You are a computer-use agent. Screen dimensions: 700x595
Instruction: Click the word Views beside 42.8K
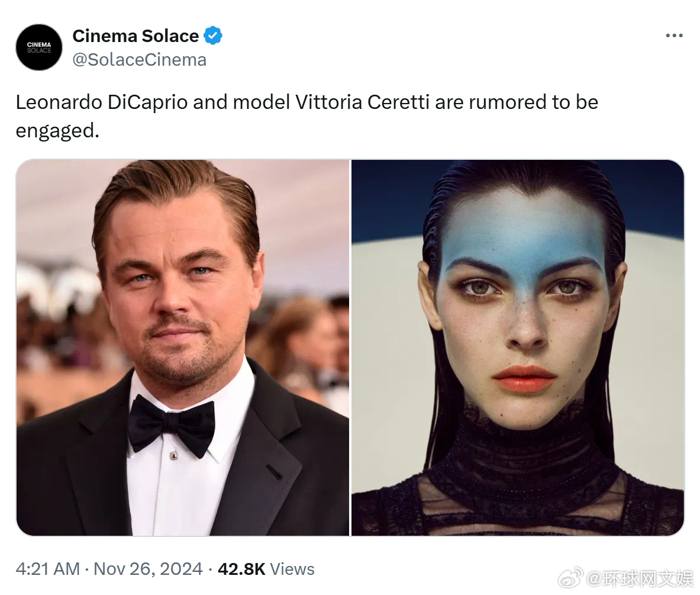click(x=292, y=569)
